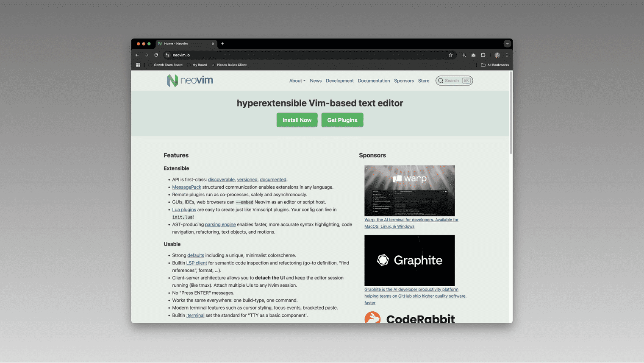Click the Install Now button

[297, 120]
